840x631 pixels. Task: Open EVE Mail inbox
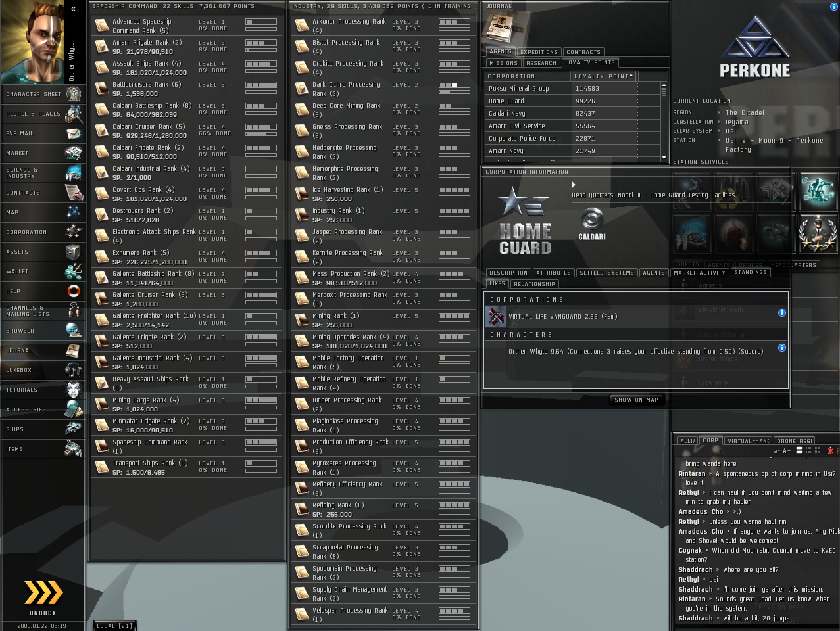click(43, 133)
